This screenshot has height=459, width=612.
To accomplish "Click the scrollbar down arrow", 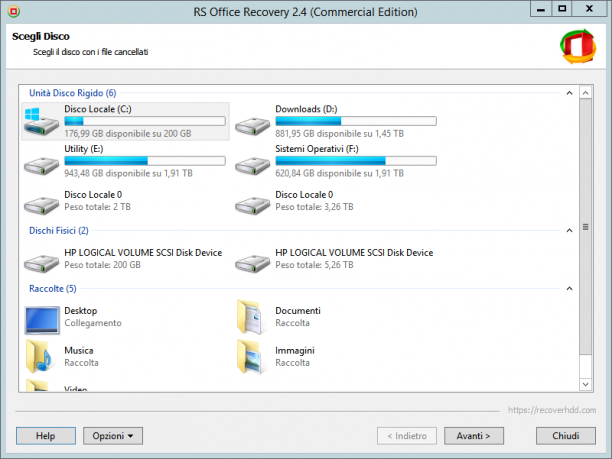I will [585, 384].
